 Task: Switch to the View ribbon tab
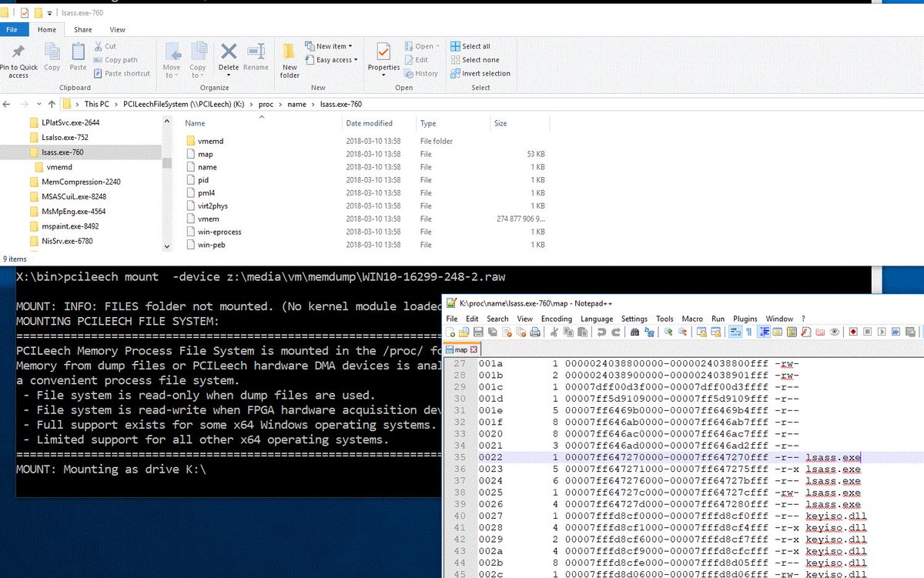117,29
